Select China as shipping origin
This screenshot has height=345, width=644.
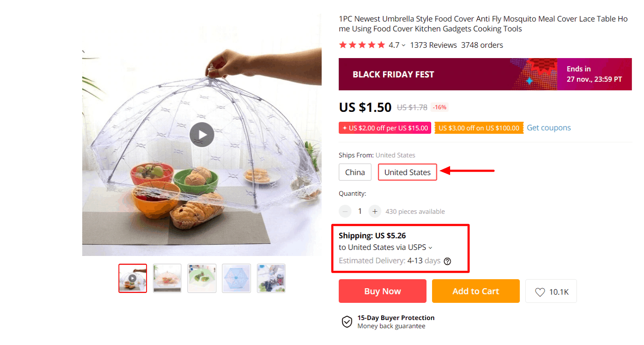pos(355,172)
